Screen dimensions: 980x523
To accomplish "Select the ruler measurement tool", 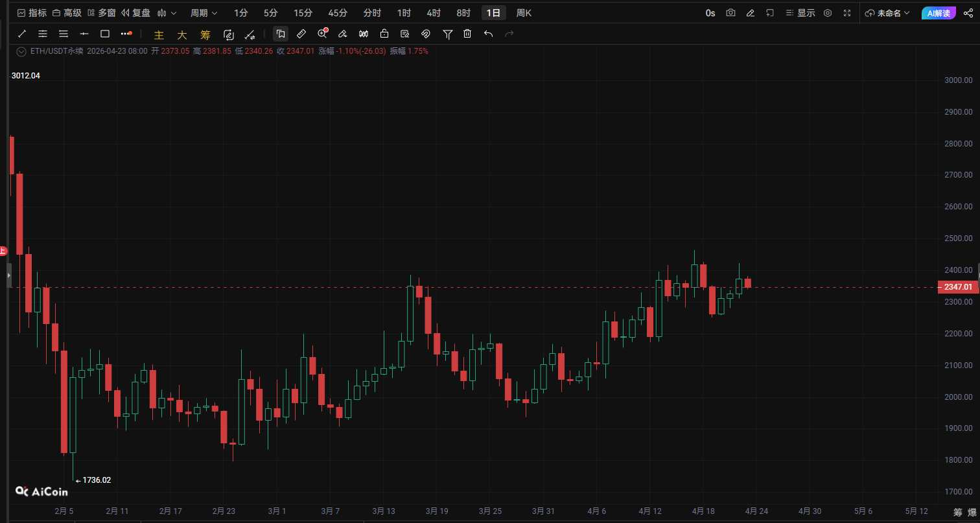I will [301, 34].
